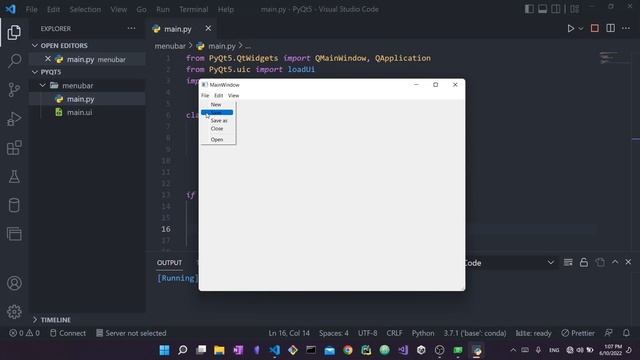Click the red stop-run icon in editor toolbar
This screenshot has width=640, height=360.
point(595,28)
